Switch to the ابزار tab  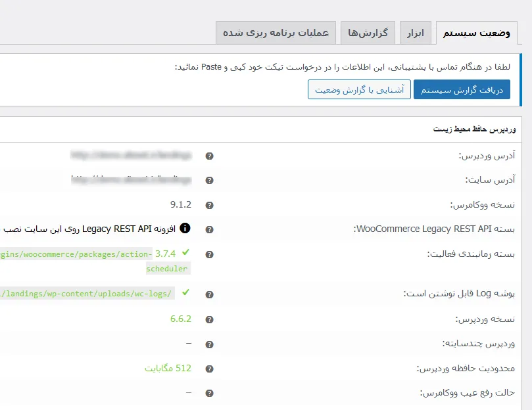tap(416, 33)
